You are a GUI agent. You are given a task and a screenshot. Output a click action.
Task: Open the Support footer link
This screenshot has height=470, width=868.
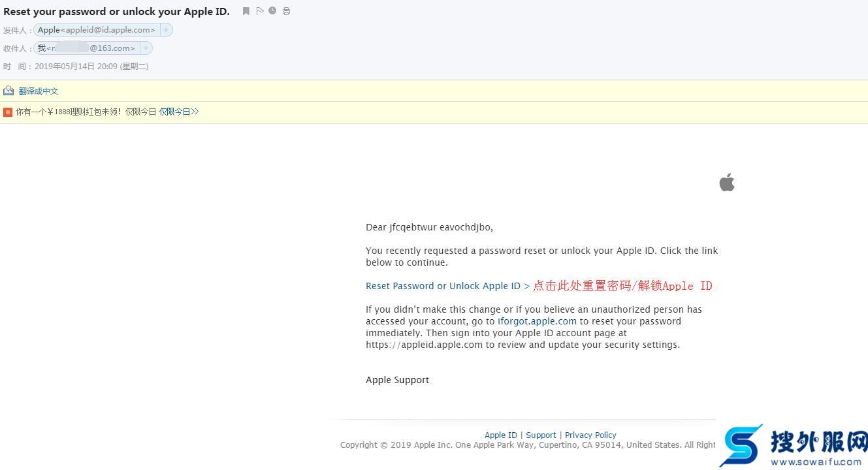[541, 435]
